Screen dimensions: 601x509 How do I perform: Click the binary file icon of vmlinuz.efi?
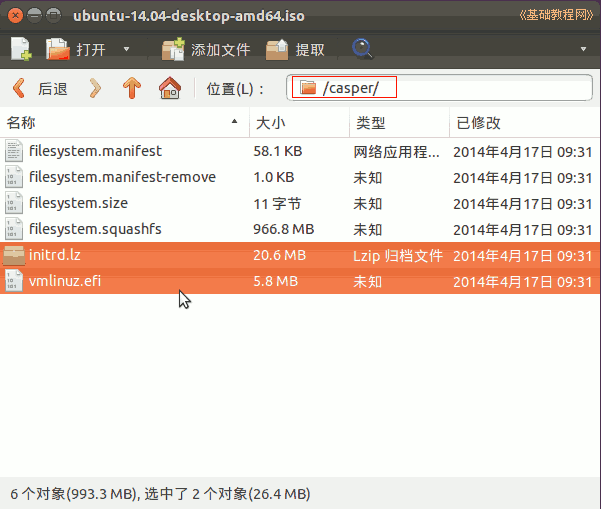click(14, 281)
